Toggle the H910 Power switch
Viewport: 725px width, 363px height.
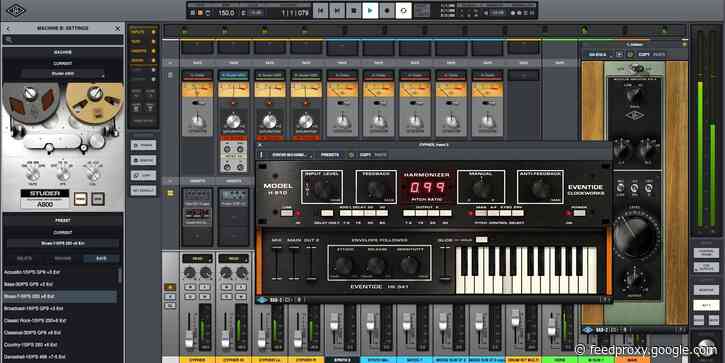click(579, 213)
